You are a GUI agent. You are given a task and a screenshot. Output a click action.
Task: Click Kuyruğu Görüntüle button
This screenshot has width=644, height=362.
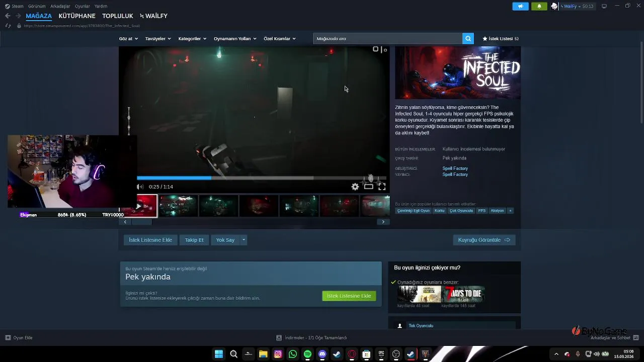pos(484,240)
